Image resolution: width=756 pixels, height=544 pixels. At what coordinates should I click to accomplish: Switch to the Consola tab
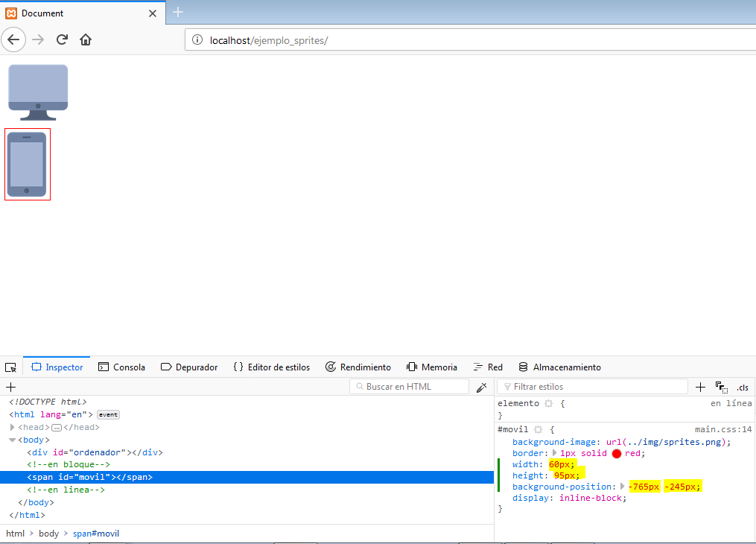(x=122, y=367)
